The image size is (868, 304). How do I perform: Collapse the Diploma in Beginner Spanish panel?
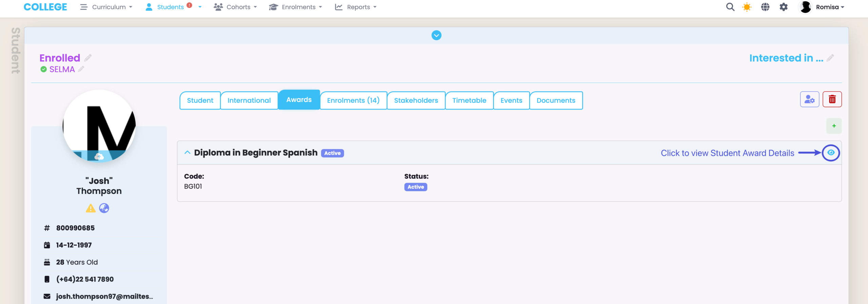(x=187, y=153)
